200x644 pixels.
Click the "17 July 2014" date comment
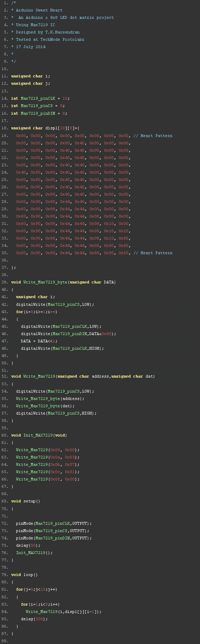pos(31,47)
